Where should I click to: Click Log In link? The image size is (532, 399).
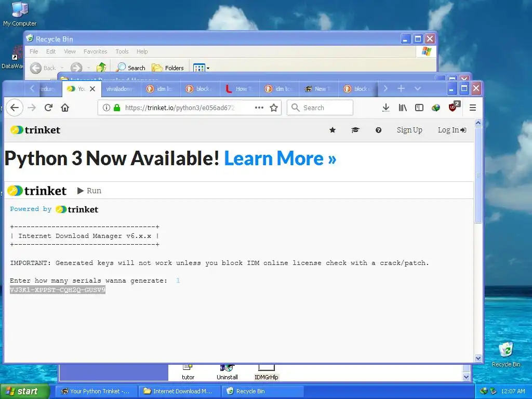pyautogui.click(x=452, y=130)
